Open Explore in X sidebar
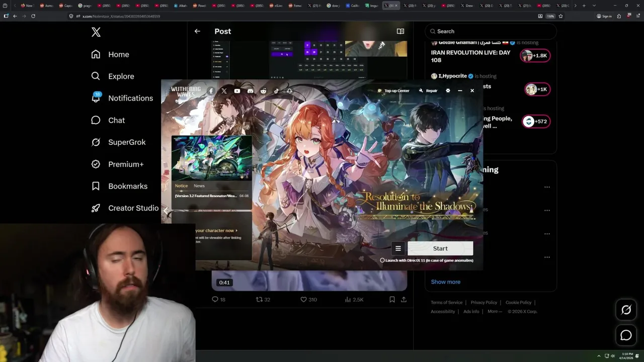Viewport: 644px width, 362px height. tap(113, 76)
